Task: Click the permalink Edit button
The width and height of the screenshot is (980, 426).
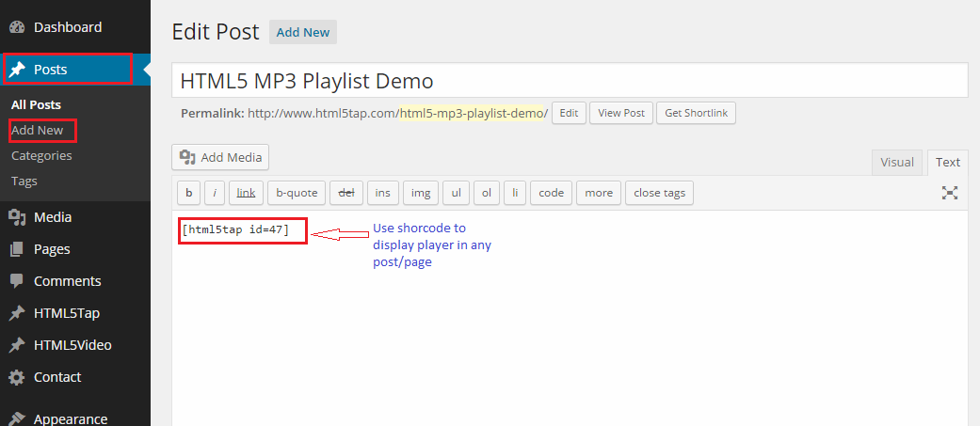Action: (569, 113)
